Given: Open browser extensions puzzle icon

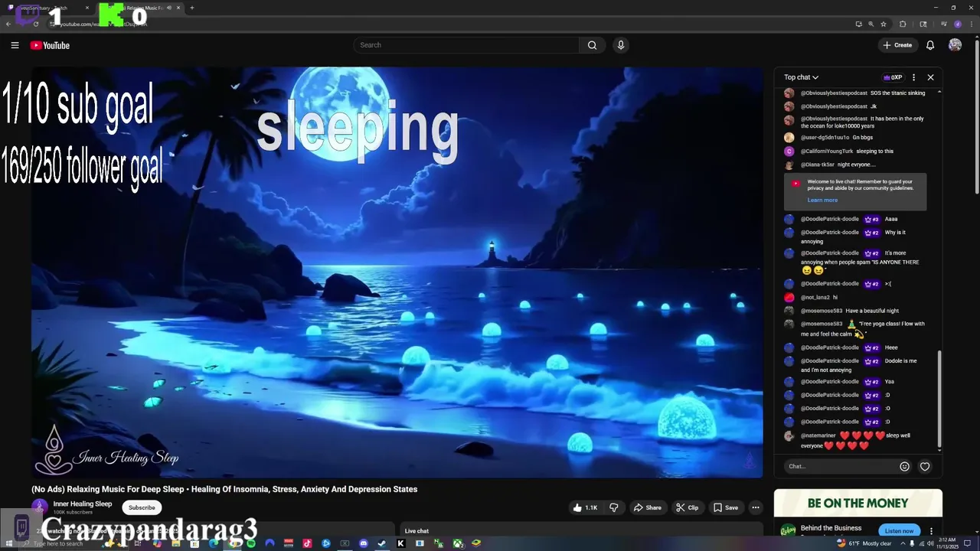Looking at the screenshot, I should click(x=903, y=24).
